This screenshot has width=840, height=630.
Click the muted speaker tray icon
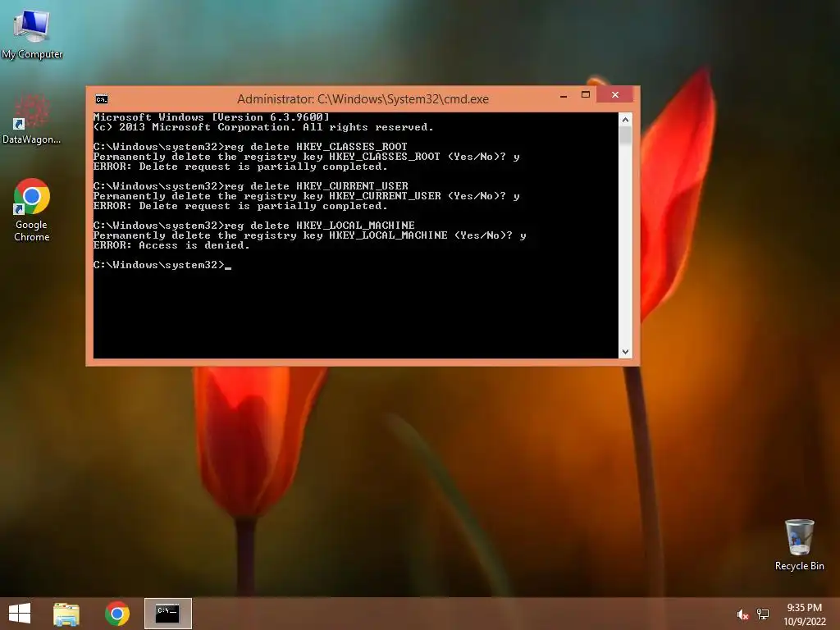click(742, 614)
